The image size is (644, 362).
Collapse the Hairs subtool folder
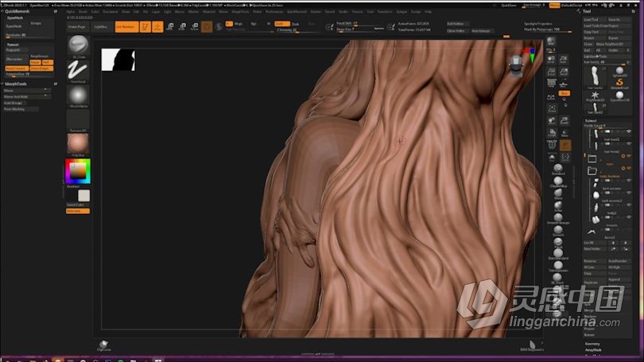[592, 158]
